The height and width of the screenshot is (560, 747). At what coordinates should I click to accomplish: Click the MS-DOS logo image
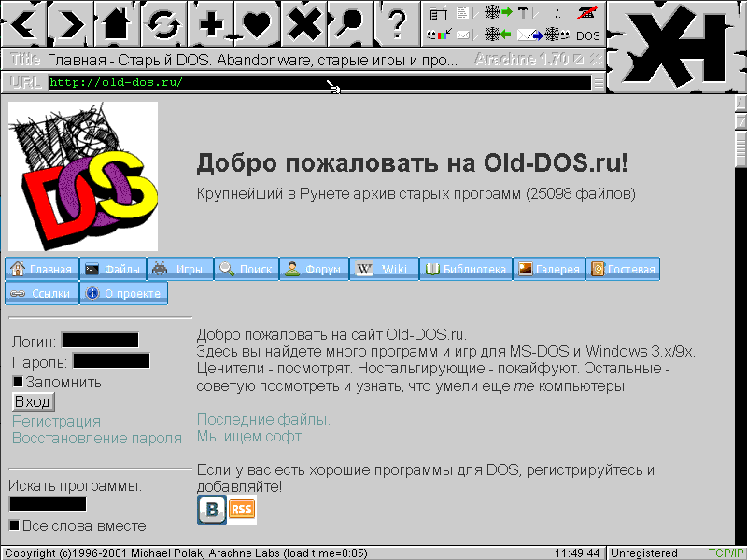(83, 176)
